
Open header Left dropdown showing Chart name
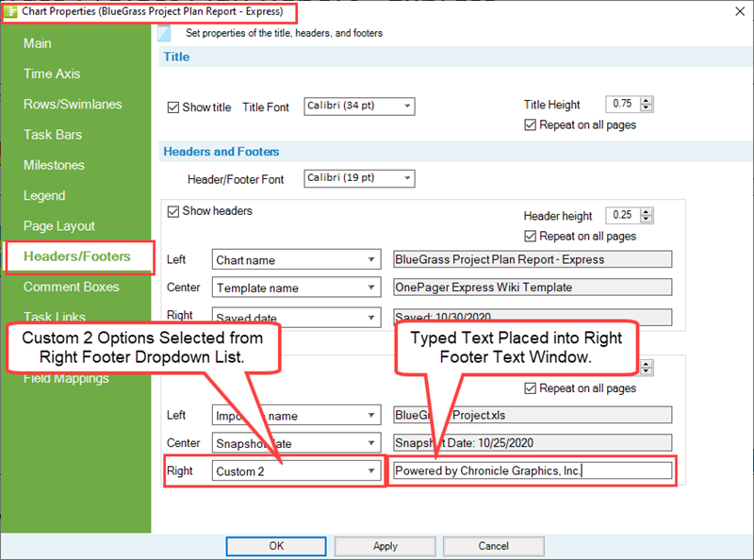(296, 260)
